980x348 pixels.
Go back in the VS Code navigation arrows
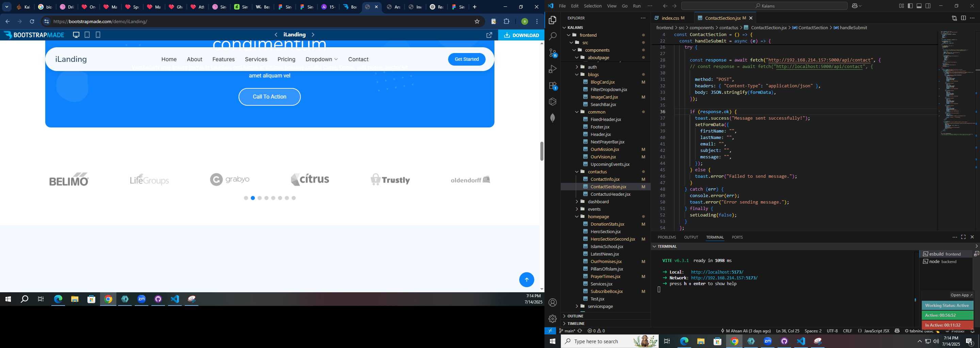pos(665,6)
